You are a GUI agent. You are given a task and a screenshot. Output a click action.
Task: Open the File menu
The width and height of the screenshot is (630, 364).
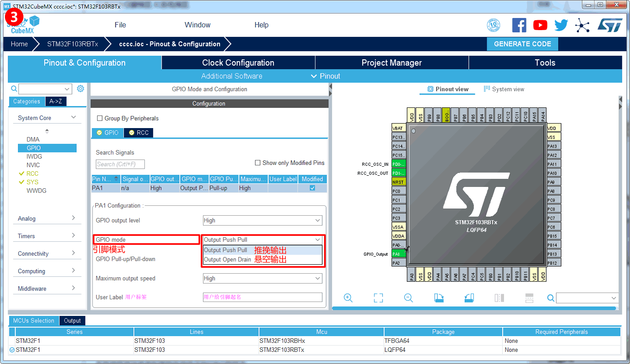click(120, 25)
